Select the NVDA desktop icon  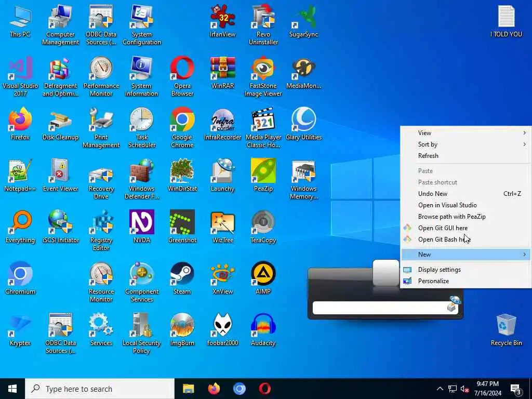142,227
